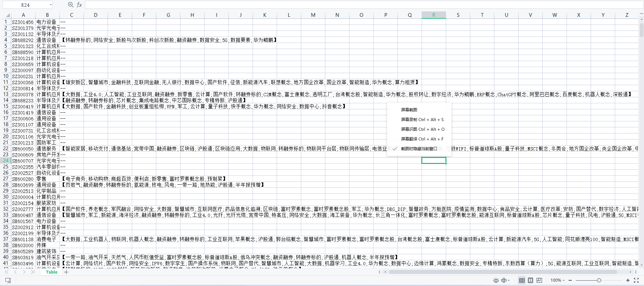Click cell containing SH601138

coord(23,239)
